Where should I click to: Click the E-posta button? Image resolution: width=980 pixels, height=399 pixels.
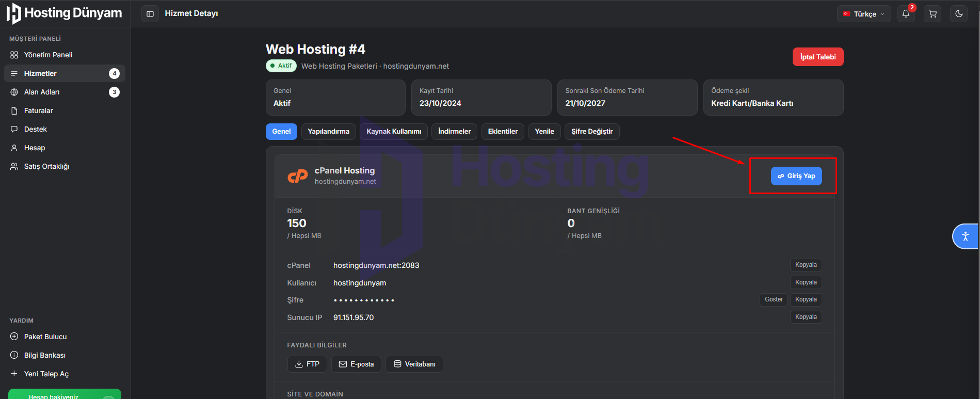pos(356,364)
